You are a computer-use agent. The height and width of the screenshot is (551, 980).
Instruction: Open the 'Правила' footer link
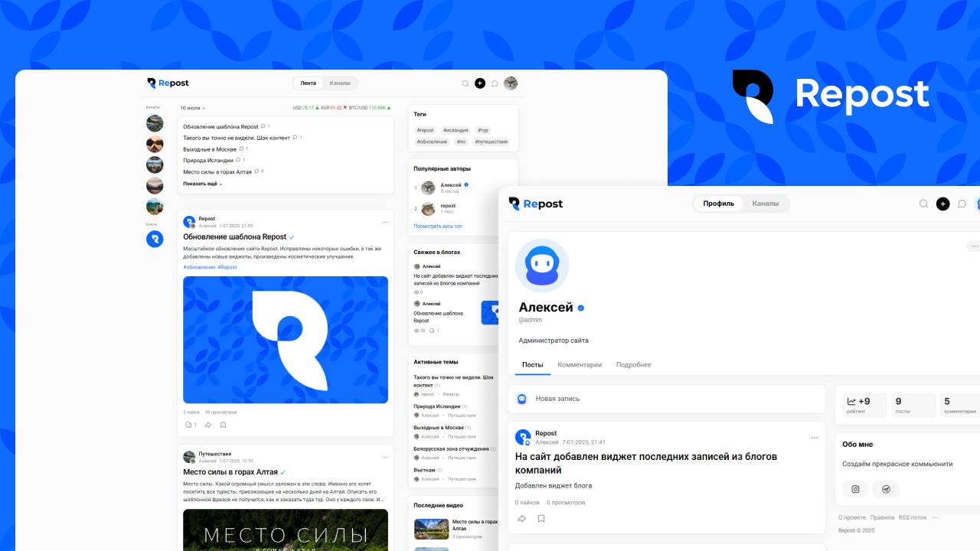[x=882, y=517]
